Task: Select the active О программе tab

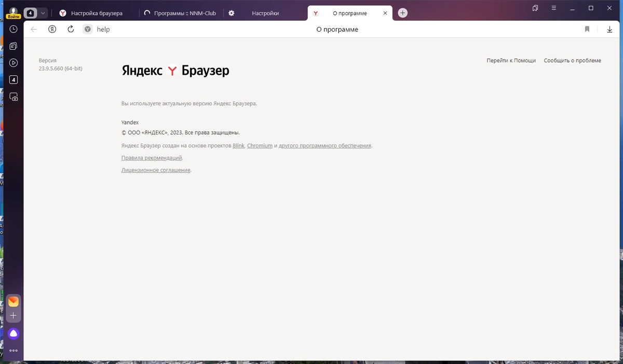Action: click(x=349, y=13)
